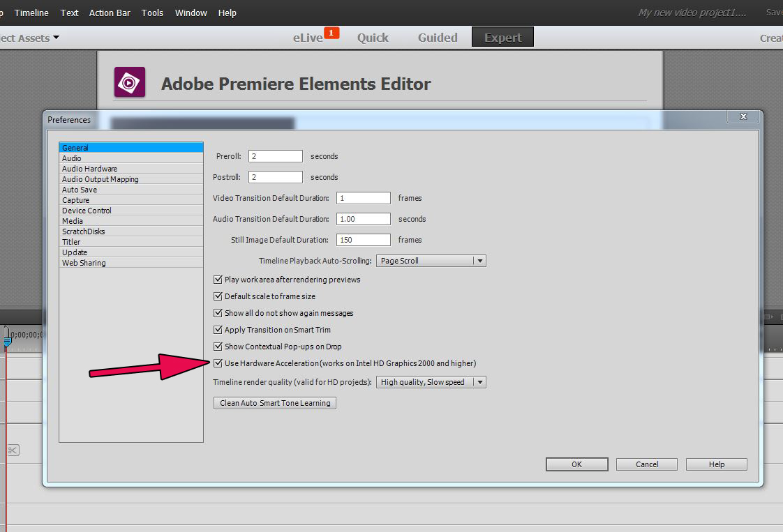Click the scissors split clip icon
Viewport: 783px width, 532px height.
(13, 450)
